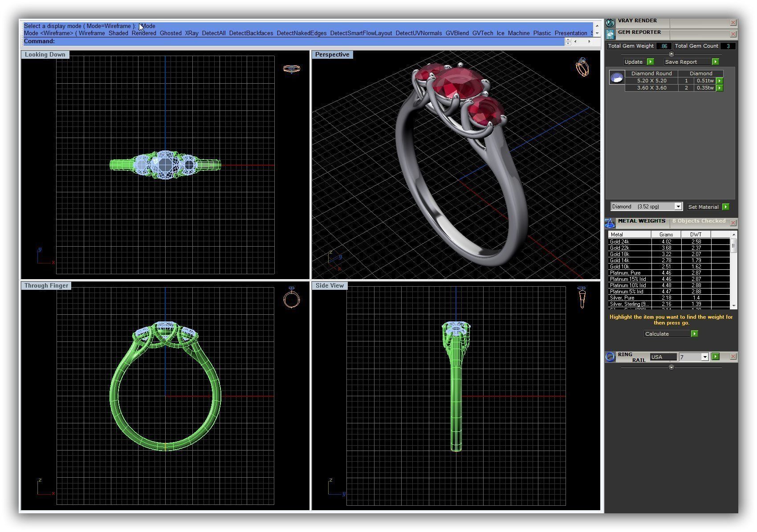Click the Side View viewport label

coord(330,285)
